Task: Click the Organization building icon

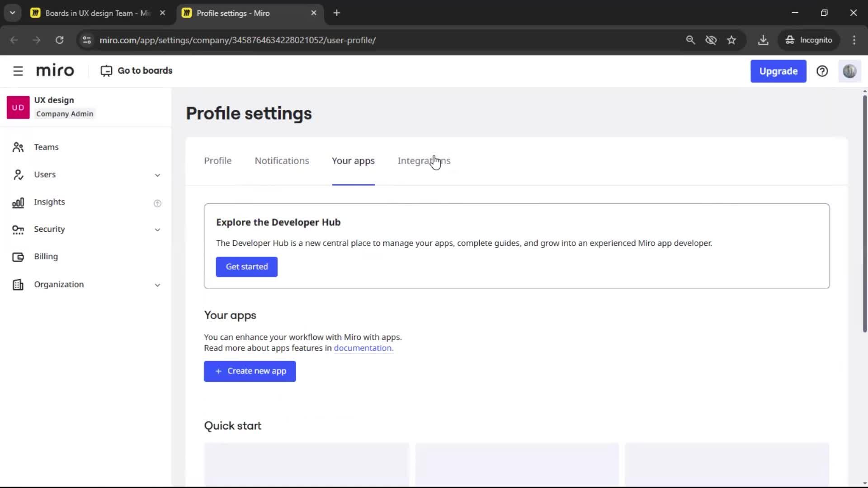Action: pyautogui.click(x=18, y=285)
